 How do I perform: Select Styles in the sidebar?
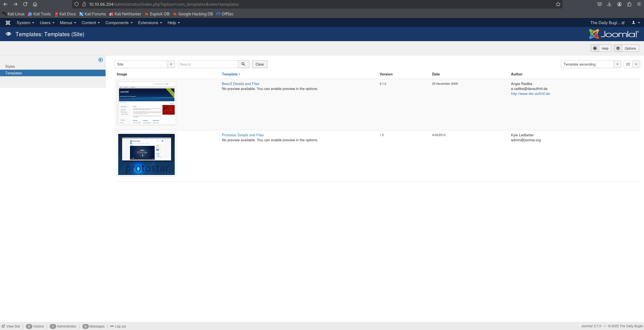coord(10,66)
